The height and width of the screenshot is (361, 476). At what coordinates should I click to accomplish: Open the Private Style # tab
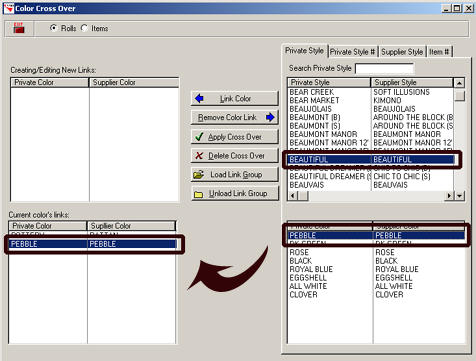353,52
